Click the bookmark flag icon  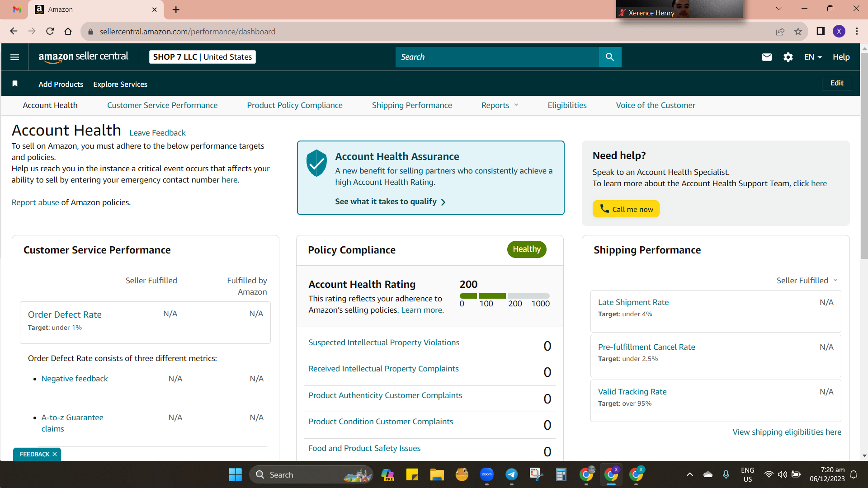[15, 84]
